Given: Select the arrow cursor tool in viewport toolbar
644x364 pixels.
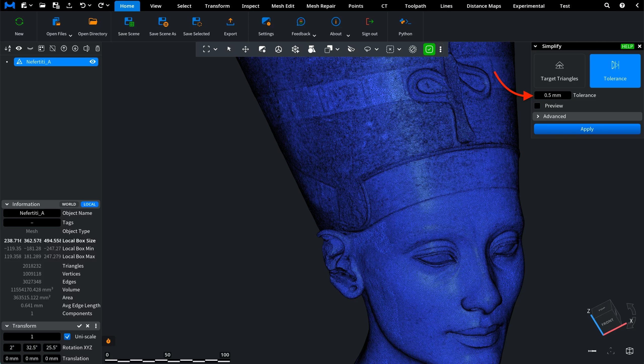Looking at the screenshot, I should 229,49.
